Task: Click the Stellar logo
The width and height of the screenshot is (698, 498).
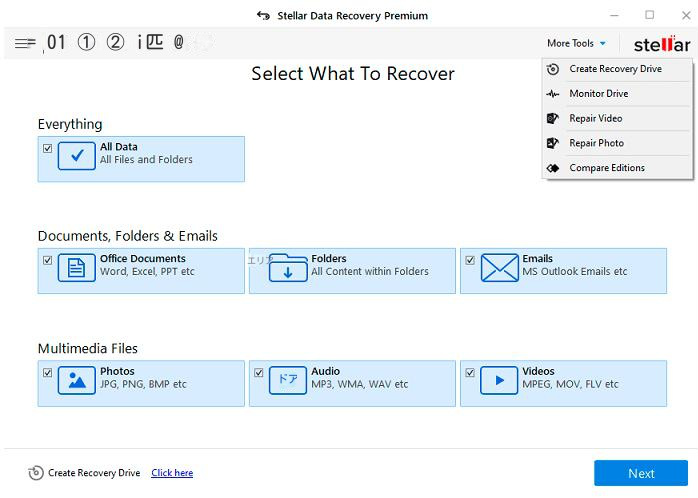Action: click(x=662, y=44)
